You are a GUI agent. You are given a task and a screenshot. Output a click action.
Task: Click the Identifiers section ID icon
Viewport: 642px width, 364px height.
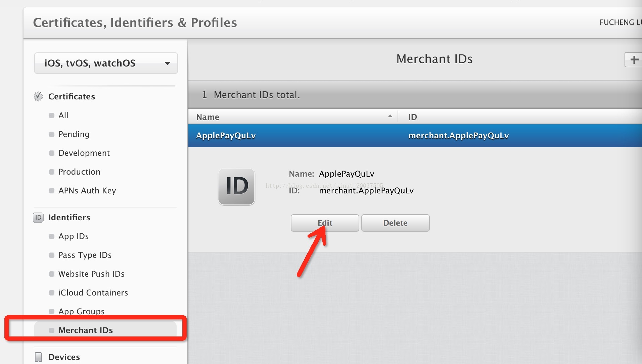coord(38,217)
